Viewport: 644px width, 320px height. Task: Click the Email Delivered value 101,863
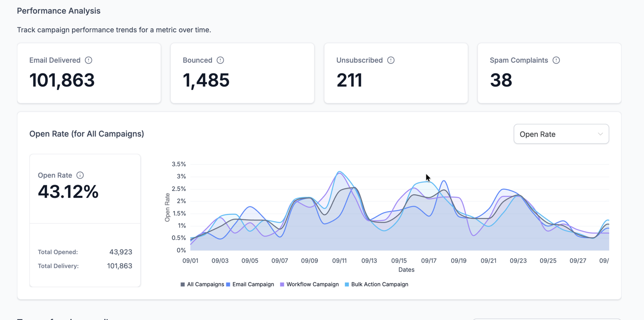[62, 80]
